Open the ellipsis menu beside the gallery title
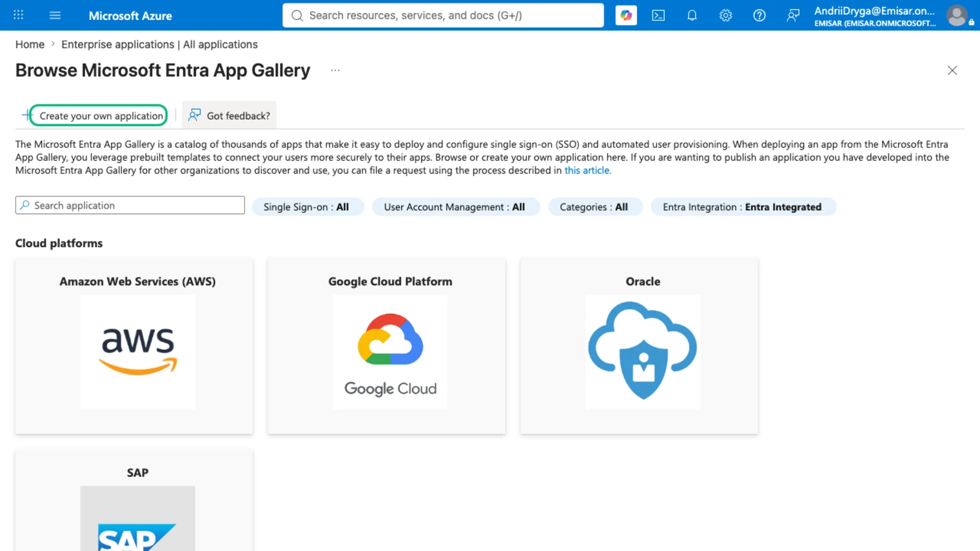 (x=335, y=70)
